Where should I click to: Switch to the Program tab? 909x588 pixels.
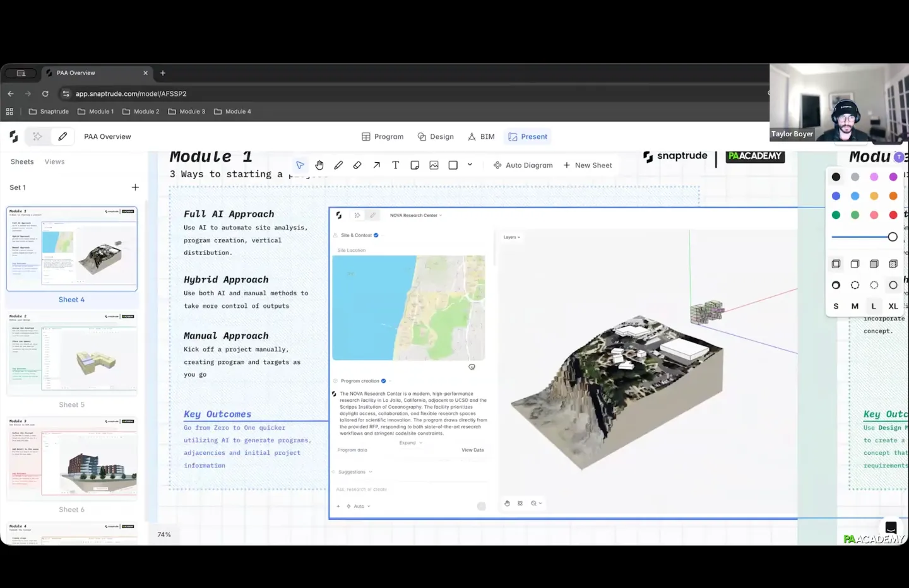pyautogui.click(x=383, y=137)
